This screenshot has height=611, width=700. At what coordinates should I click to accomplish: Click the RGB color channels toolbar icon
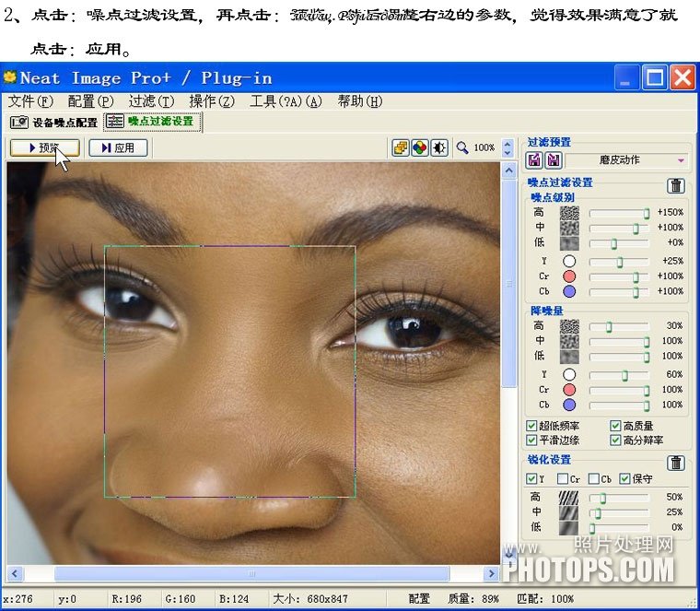click(x=420, y=147)
